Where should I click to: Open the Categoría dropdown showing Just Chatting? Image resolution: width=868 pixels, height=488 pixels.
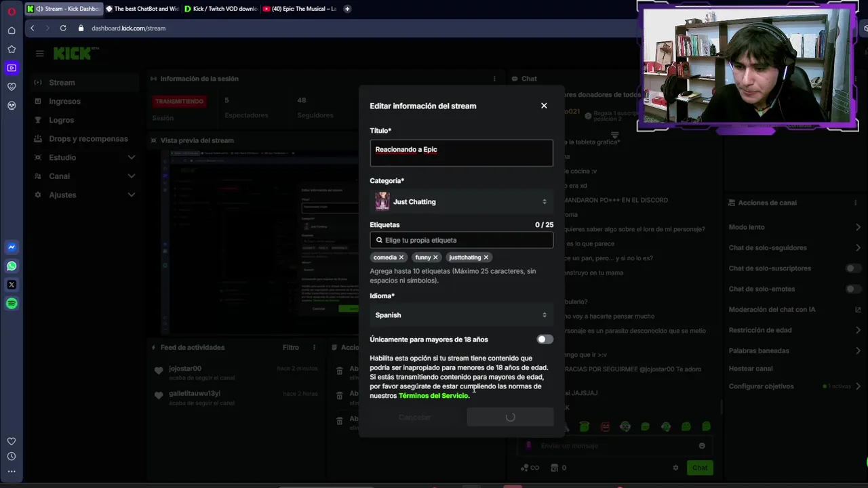coord(461,201)
